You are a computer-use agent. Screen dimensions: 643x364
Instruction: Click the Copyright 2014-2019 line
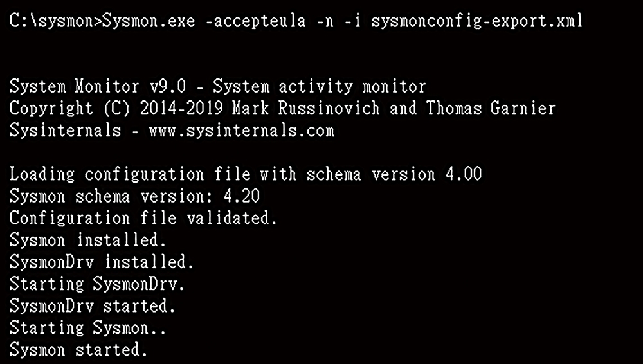click(x=282, y=108)
